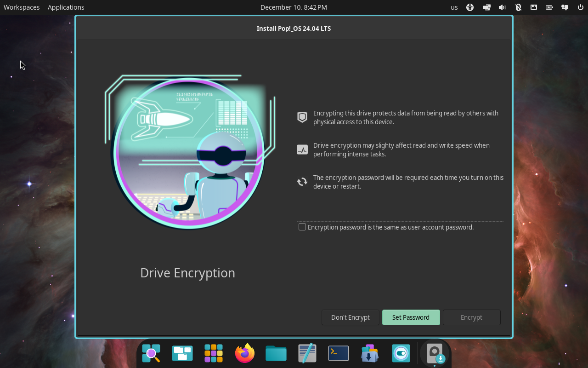588x368 pixels.
Task: Open the Files folder icon in the dock
Action: (x=276, y=353)
